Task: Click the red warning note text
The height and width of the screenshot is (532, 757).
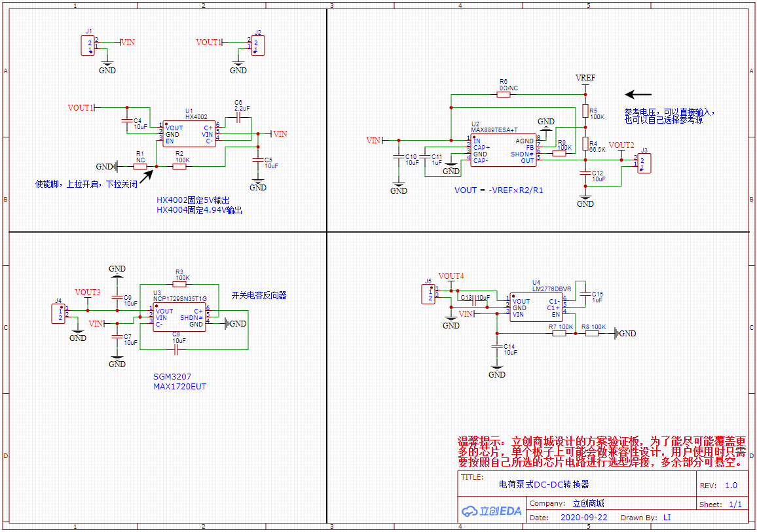Action: pos(602,452)
